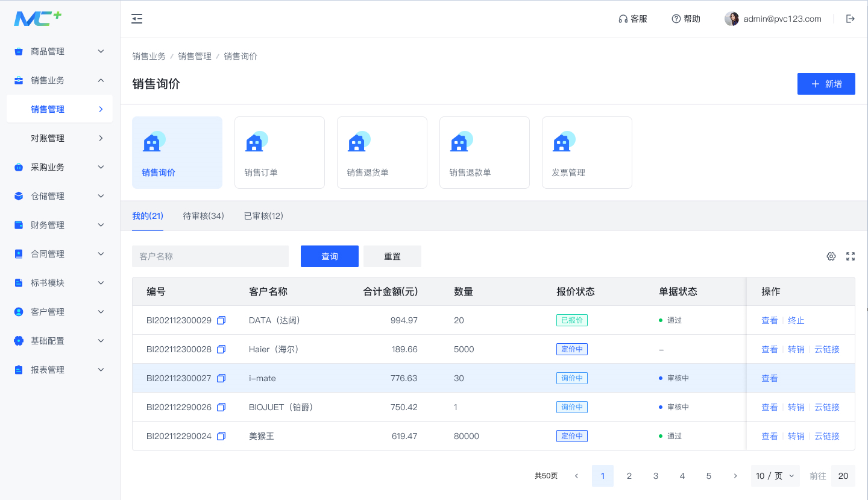Viewport: 868px width, 500px height.
Task: Open the 销售订单 card
Action: [x=280, y=153]
